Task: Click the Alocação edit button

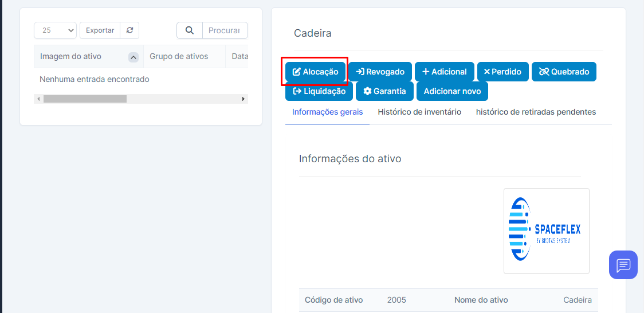Action: point(316,72)
